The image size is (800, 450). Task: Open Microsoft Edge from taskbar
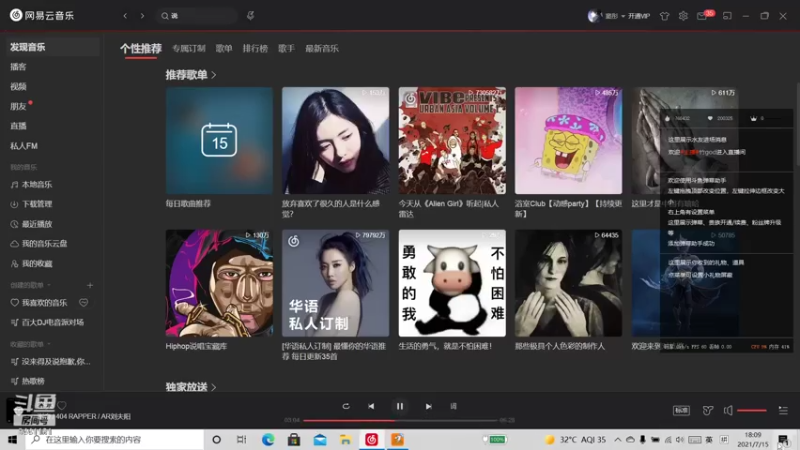click(x=268, y=439)
